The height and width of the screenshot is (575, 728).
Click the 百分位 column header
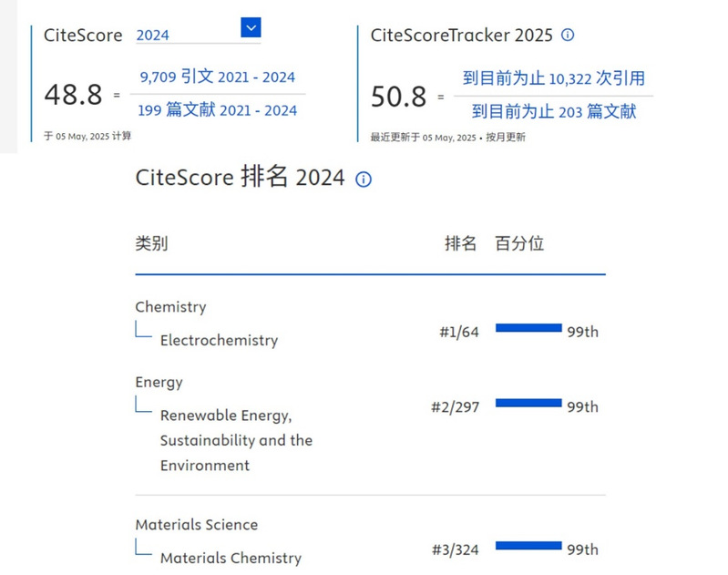(519, 243)
